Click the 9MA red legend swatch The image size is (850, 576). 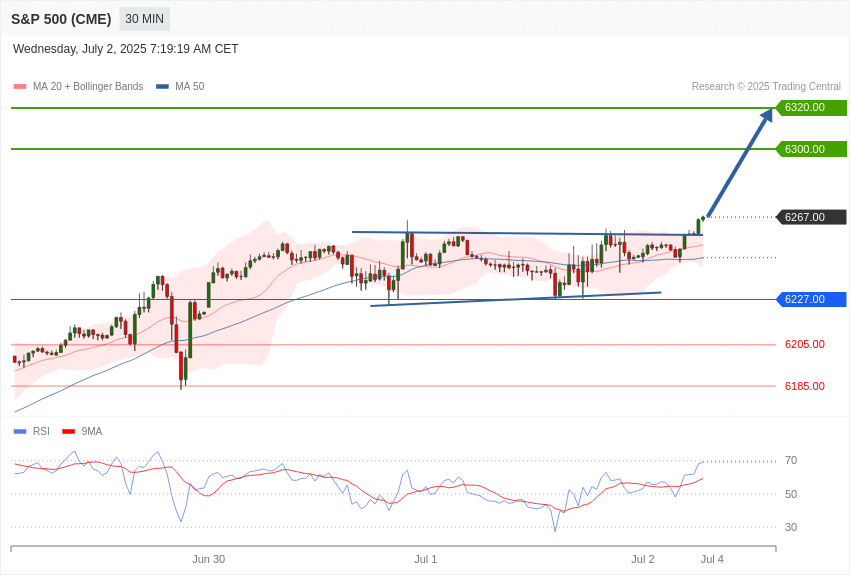click(x=68, y=432)
